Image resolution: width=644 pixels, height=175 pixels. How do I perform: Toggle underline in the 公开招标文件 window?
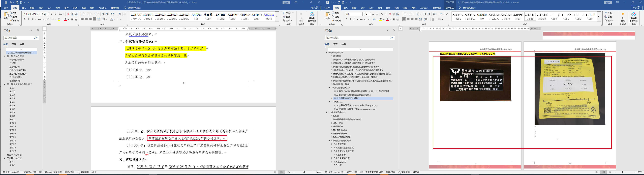click(33, 19)
